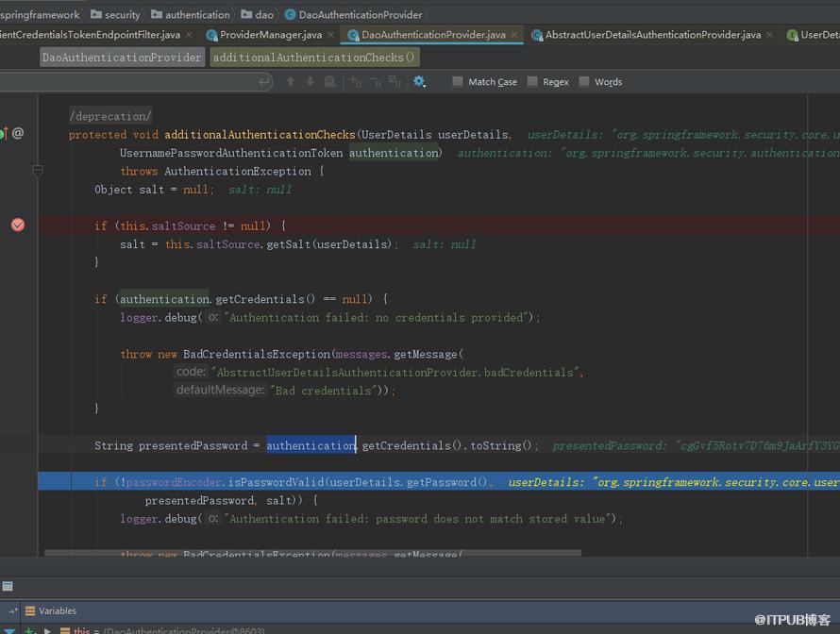Viewport: 840px width, 634px height.
Task: Close the ProviderManager.java tab
Action: point(330,35)
